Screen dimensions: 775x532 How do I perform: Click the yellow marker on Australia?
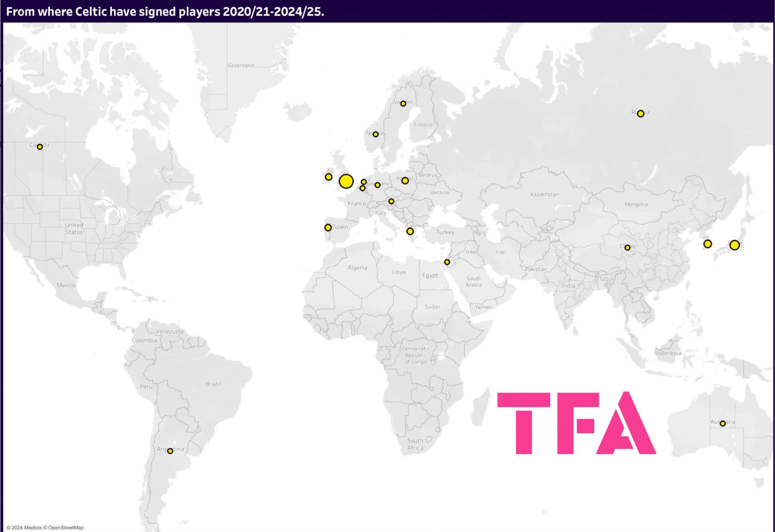coord(722,423)
